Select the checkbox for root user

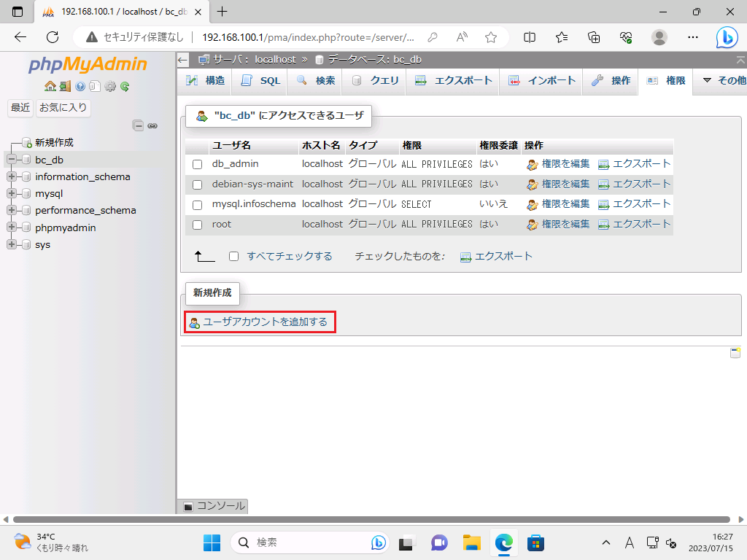point(197,225)
